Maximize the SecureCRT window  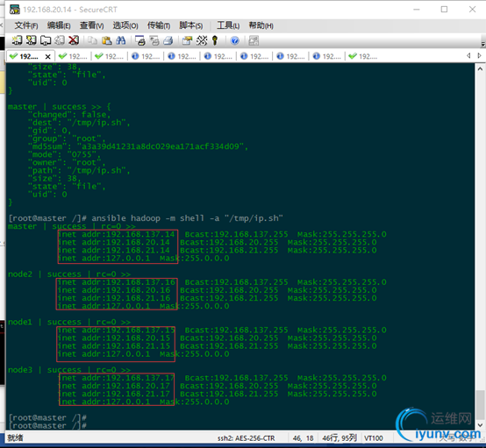pyautogui.click(x=444, y=10)
